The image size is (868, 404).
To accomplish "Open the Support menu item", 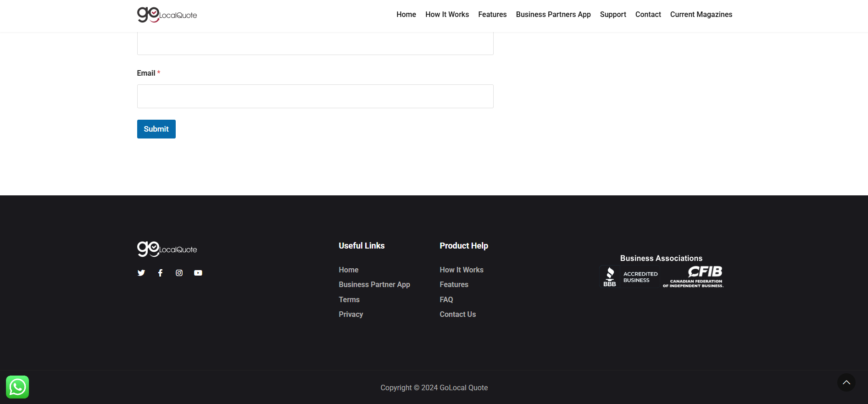I will [613, 15].
